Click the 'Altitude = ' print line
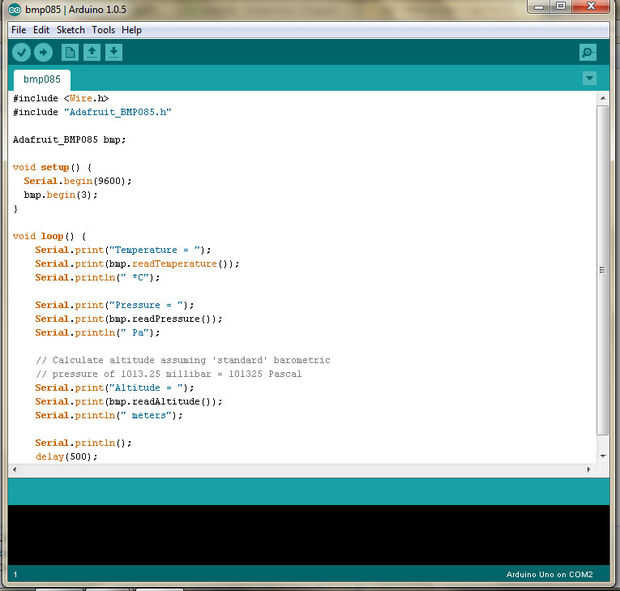The width and height of the screenshot is (620, 591). click(x=115, y=388)
